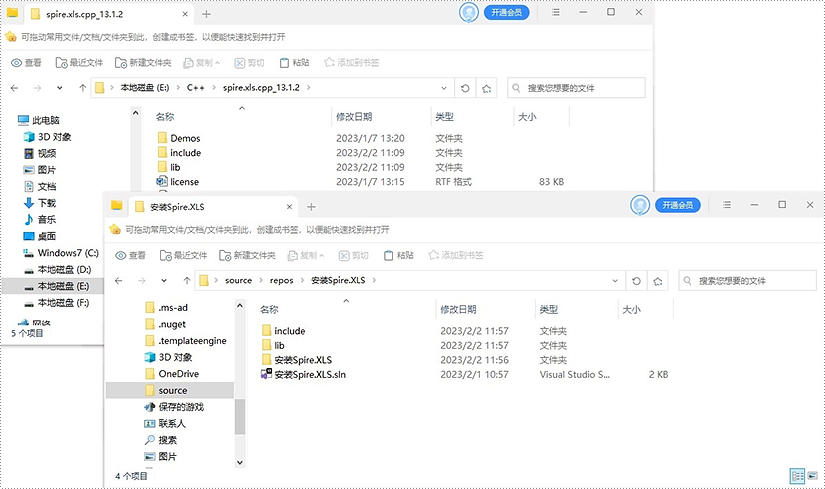Click 粘贴 paste in front window
The width and height of the screenshot is (825, 489).
pos(399,255)
